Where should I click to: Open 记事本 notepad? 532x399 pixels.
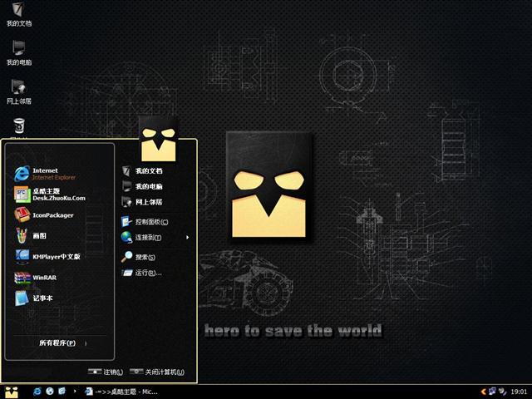click(x=33, y=298)
